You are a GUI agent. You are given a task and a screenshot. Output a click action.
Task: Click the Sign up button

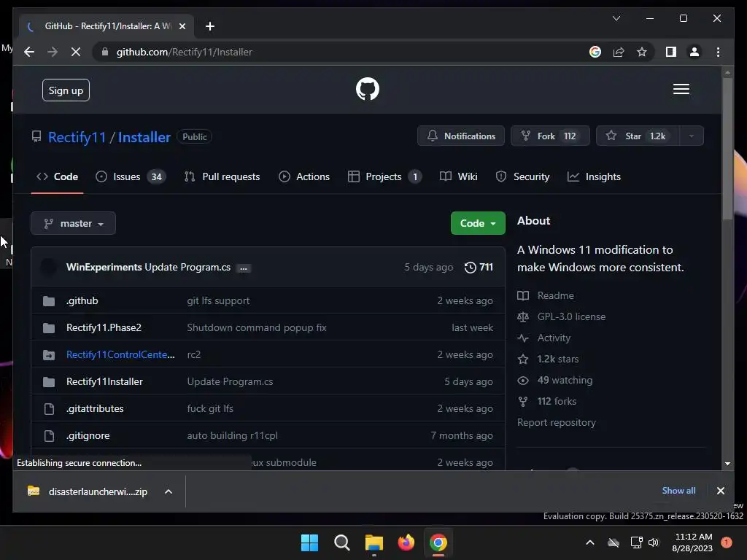click(66, 90)
